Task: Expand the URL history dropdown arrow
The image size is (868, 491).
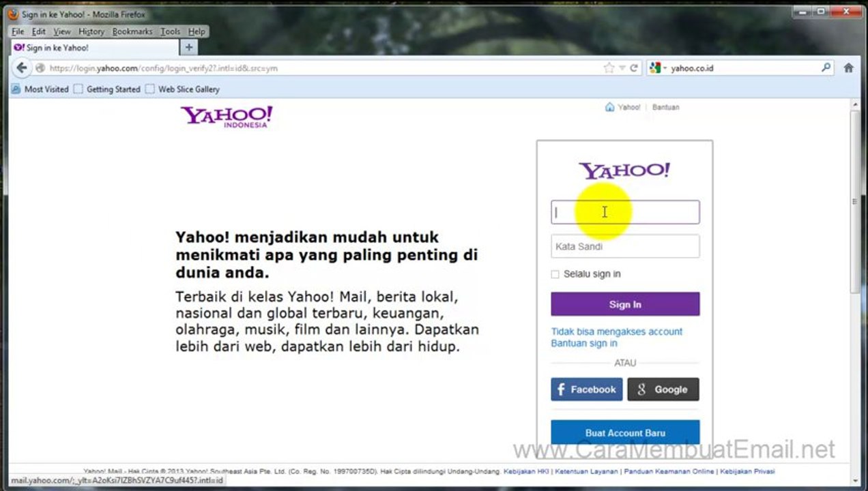Action: (x=622, y=68)
